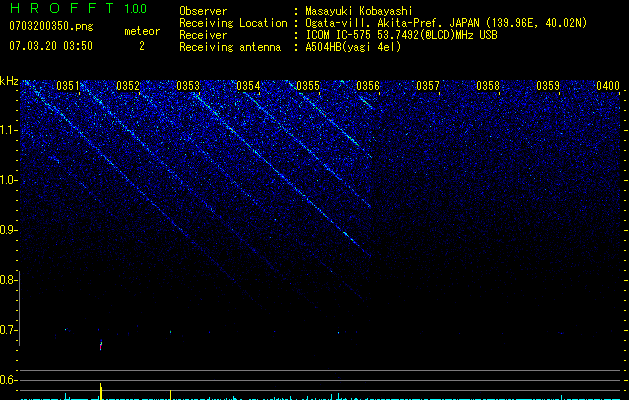This screenshot has width=629, height=400.
Task: Click the meteor label
Action: coord(142,31)
